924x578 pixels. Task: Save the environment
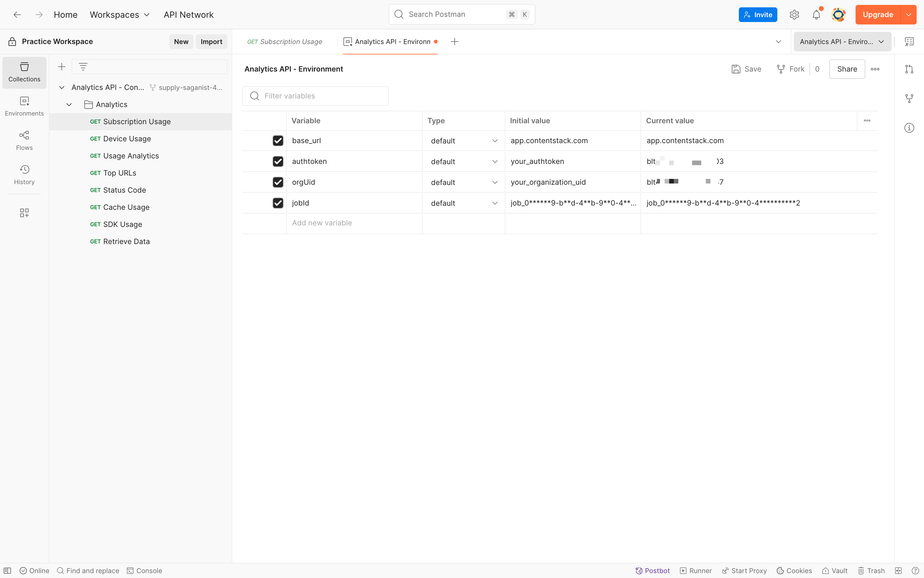[x=746, y=69]
